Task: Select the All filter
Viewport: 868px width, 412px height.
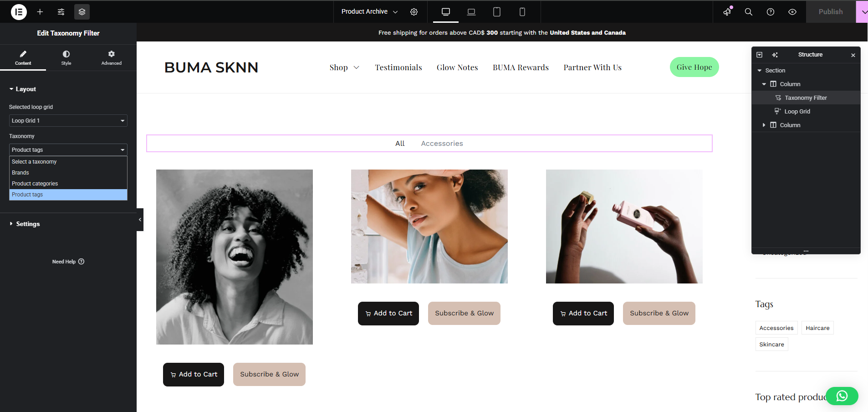Action: point(400,144)
